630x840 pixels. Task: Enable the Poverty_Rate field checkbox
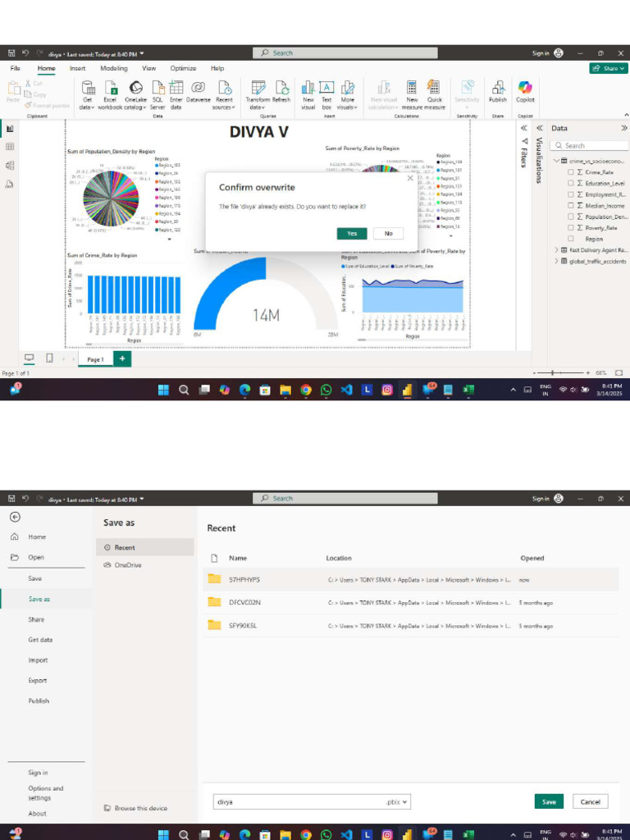tap(571, 228)
